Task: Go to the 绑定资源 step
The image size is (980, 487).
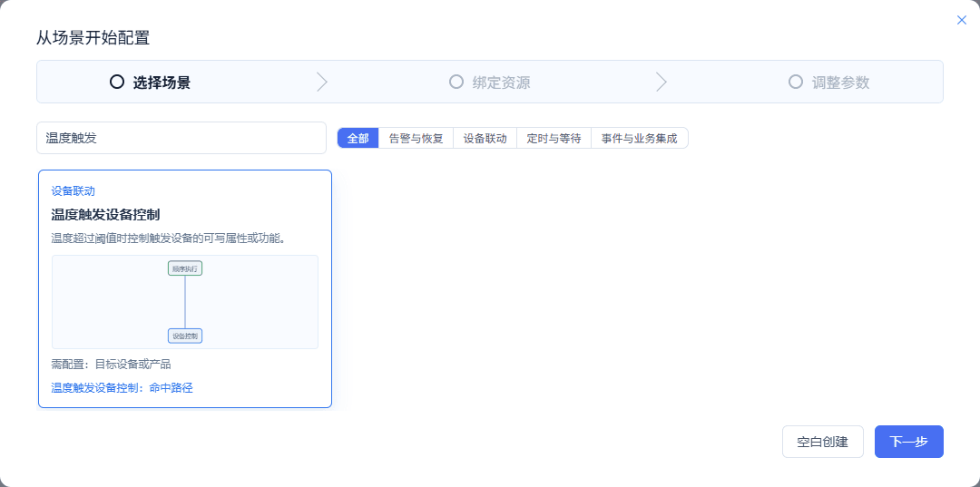Action: coord(490,82)
